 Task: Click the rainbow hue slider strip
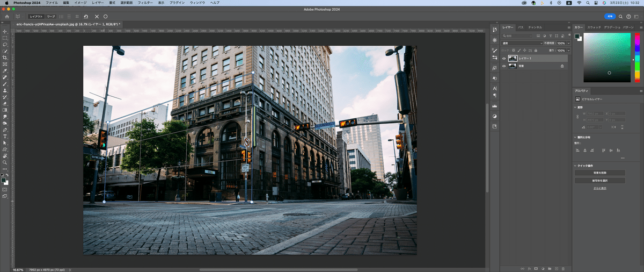pyautogui.click(x=636, y=58)
